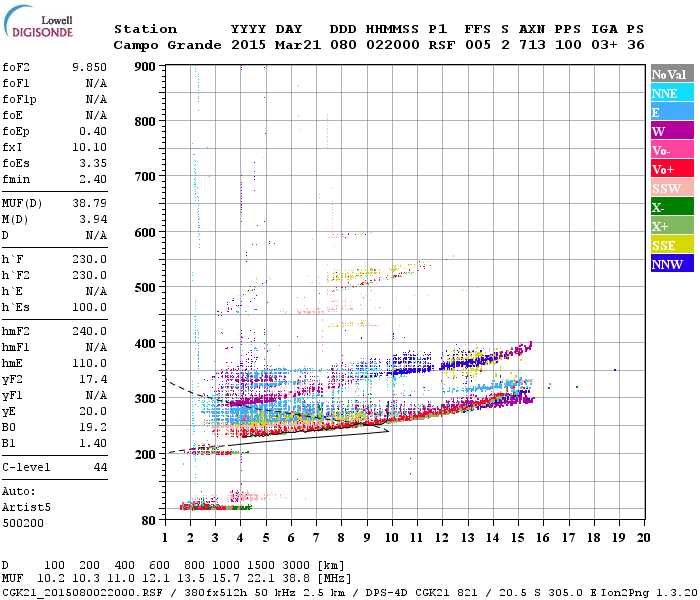Click the 1 MHz x-axis label
Viewport: 700px width, 600px height.
coord(165,538)
